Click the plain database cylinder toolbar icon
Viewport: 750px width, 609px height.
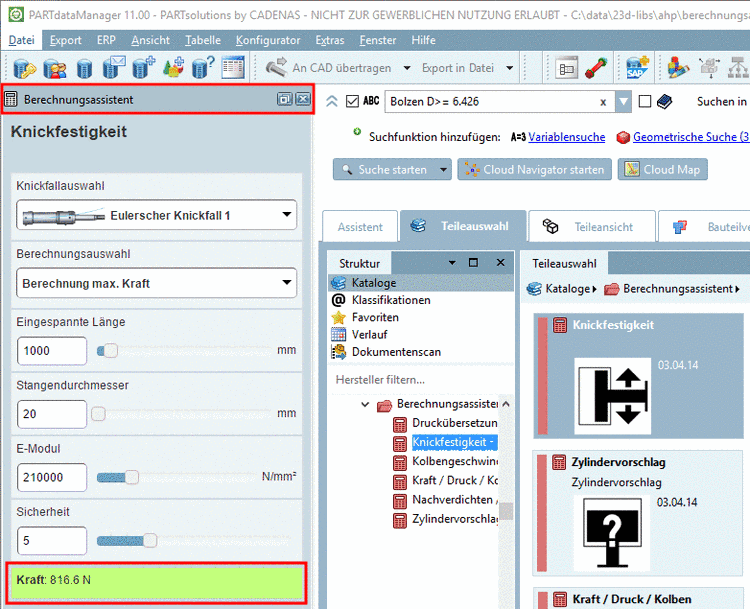click(84, 68)
